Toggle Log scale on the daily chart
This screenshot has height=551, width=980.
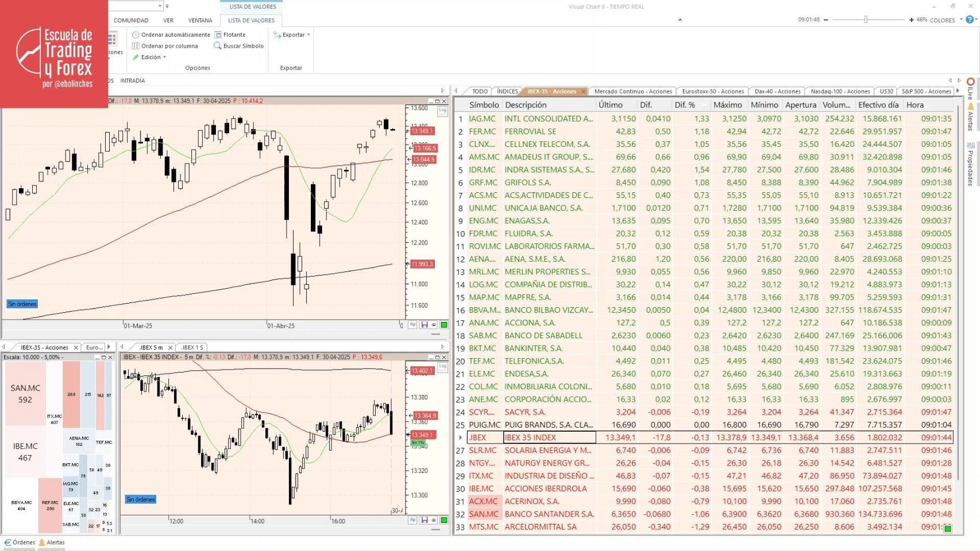pos(442,111)
